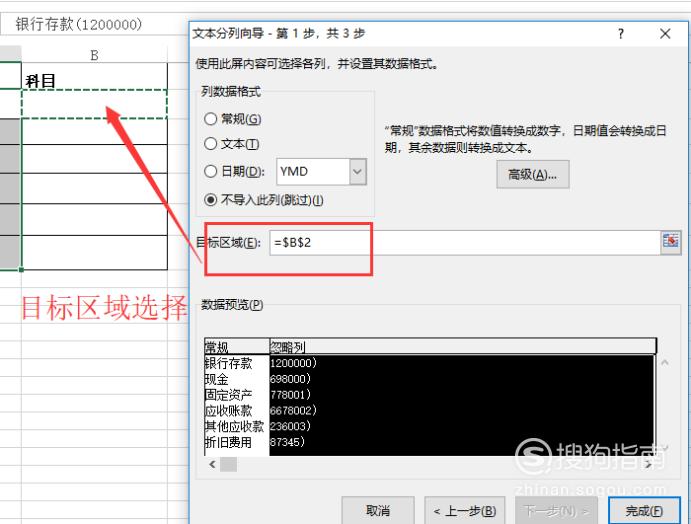Click 其他应收款 row in data preview
Image resolution: width=691 pixels, height=524 pixels.
pyautogui.click(x=234, y=426)
